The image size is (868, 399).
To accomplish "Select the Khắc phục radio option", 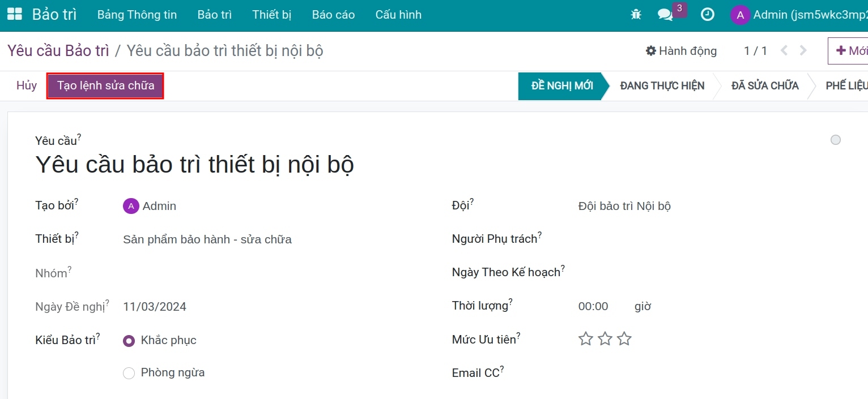I will point(129,341).
